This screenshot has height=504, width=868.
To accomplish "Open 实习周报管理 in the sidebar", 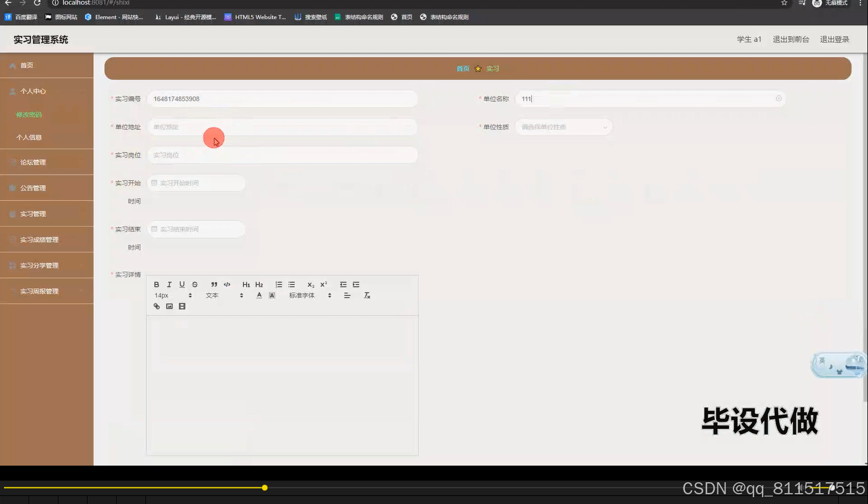I will click(46, 291).
